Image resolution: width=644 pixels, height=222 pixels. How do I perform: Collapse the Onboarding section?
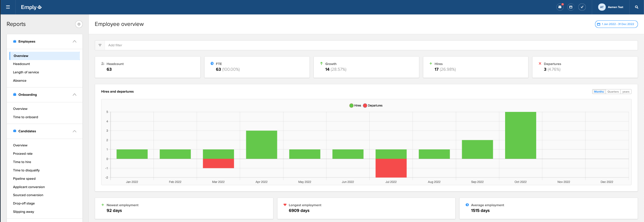(x=74, y=95)
